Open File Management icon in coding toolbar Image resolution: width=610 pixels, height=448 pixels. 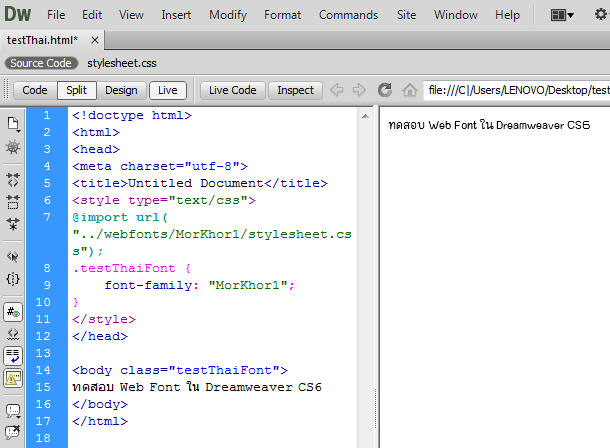coord(13,124)
